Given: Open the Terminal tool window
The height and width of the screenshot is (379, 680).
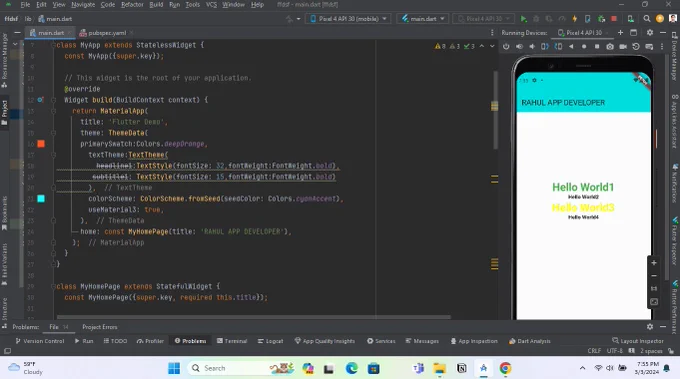Looking at the screenshot, I should (232, 341).
